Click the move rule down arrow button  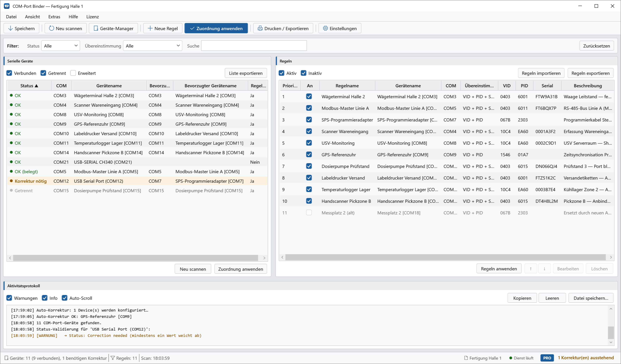544,269
